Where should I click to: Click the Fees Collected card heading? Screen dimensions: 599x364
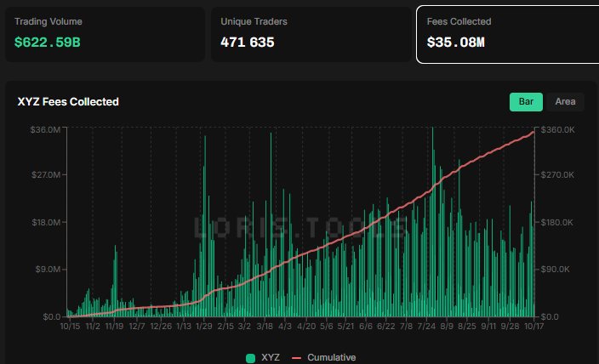coord(459,22)
